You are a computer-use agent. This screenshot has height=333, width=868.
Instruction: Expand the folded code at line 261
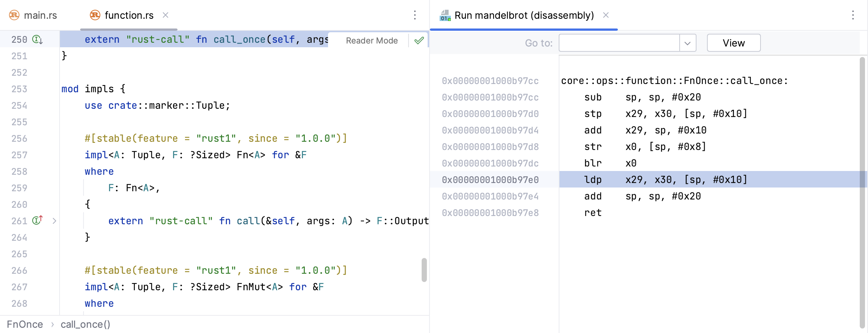click(54, 221)
